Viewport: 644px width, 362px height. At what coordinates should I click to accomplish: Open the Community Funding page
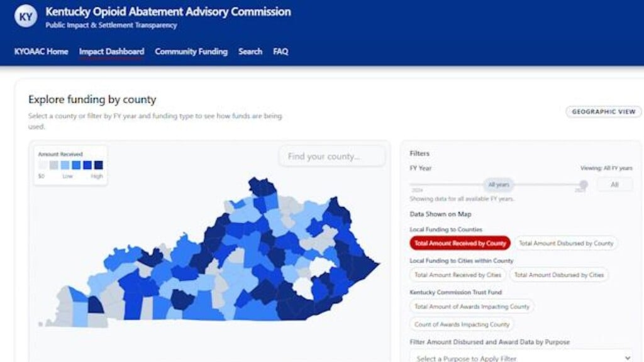coord(191,52)
